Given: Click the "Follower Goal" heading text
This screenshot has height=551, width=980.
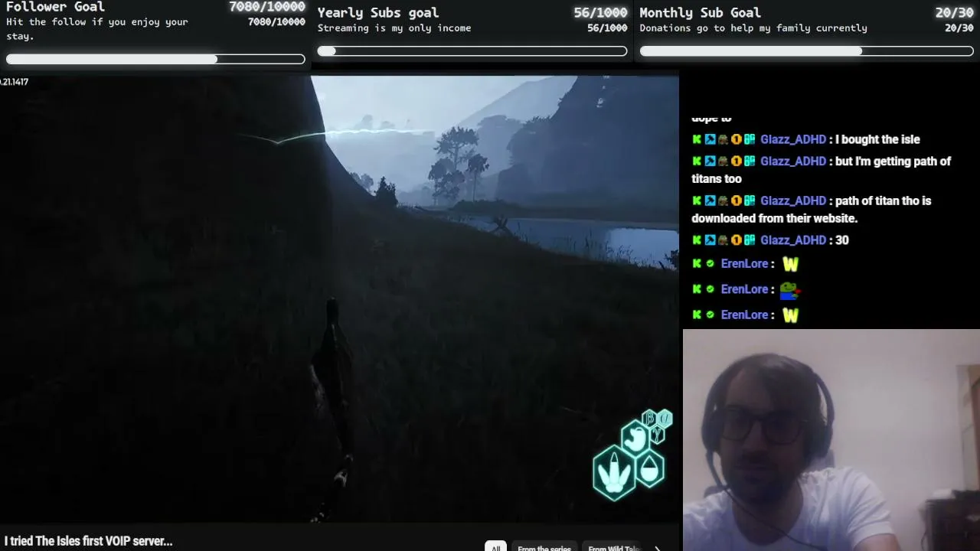Looking at the screenshot, I should (x=55, y=7).
